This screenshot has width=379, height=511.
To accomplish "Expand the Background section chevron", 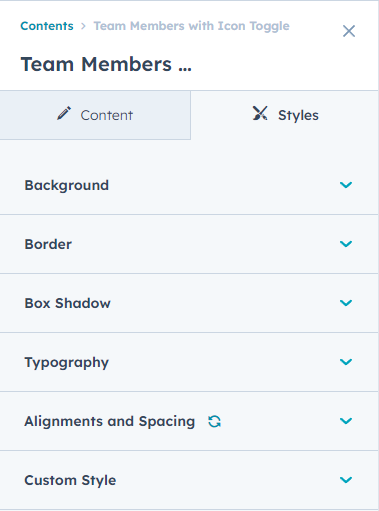I will (346, 185).
